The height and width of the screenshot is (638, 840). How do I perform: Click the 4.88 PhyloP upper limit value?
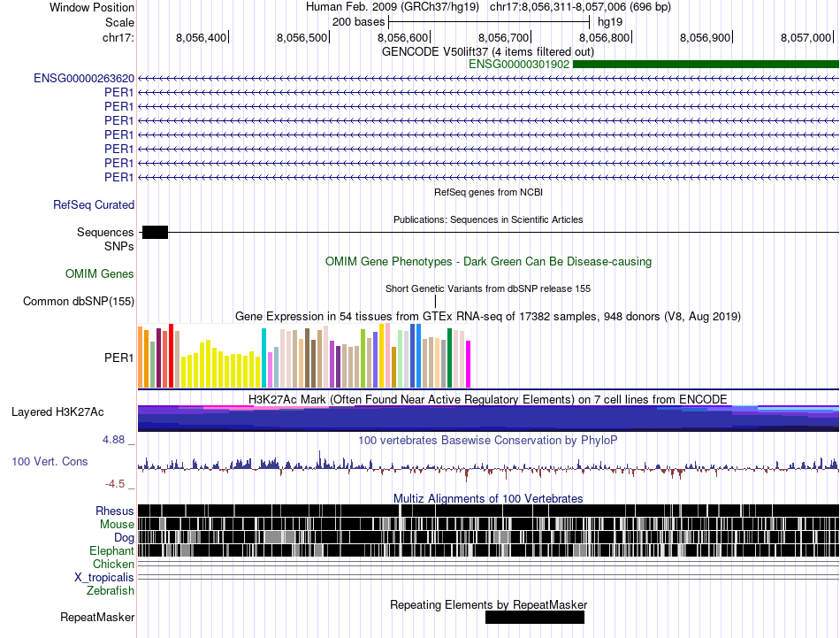tap(113, 440)
